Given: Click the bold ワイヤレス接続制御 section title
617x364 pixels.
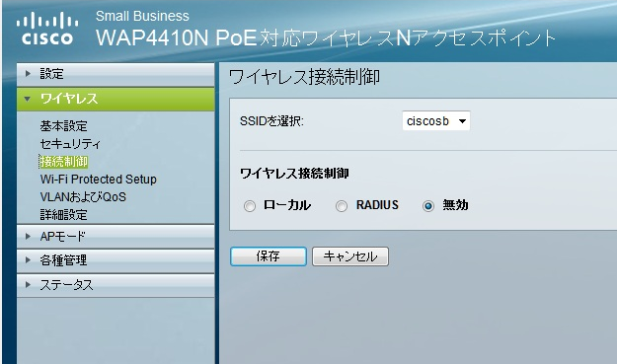Looking at the screenshot, I should click(x=294, y=174).
